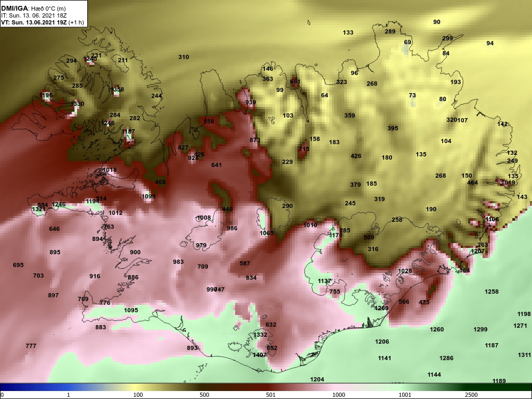Click the map value 1332
532x399 pixels.
(260, 335)
